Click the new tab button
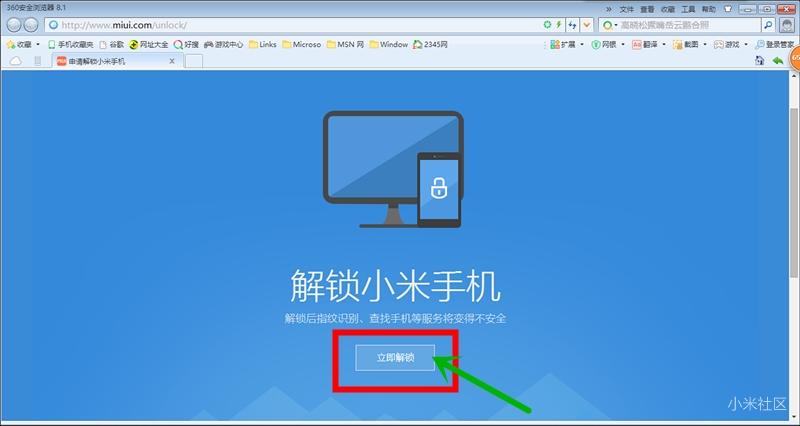 193,61
